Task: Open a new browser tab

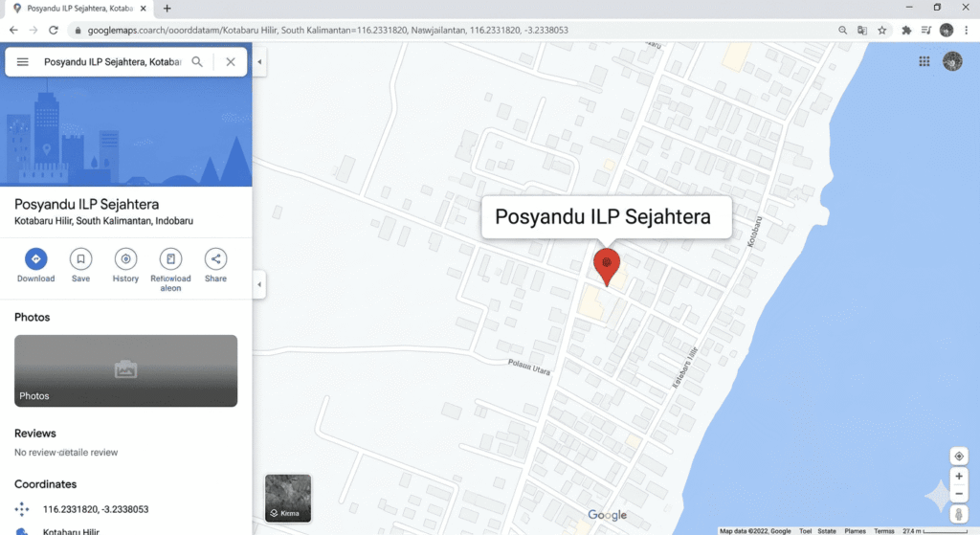Action: [167, 9]
